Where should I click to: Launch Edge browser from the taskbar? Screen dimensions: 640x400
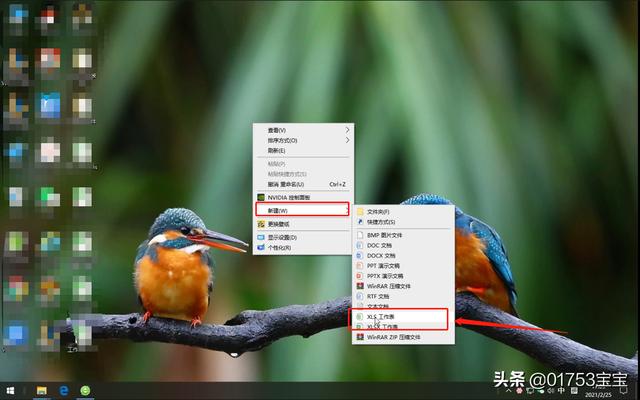pyautogui.click(x=63, y=389)
